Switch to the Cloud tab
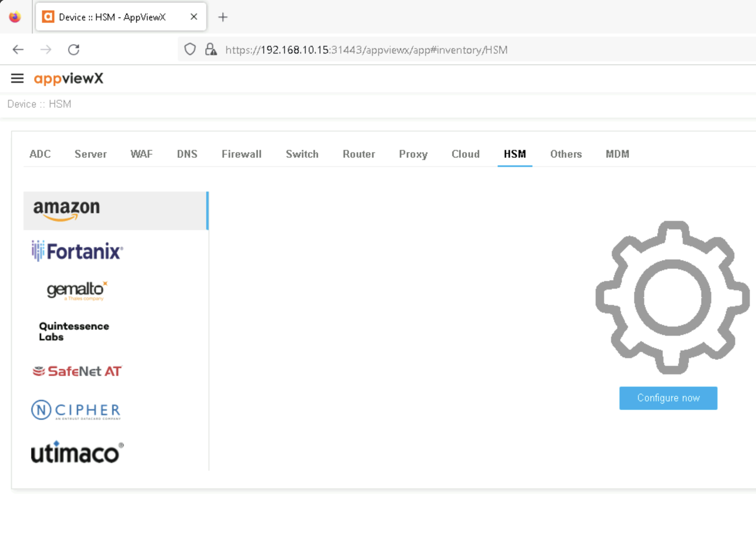 [x=465, y=154]
